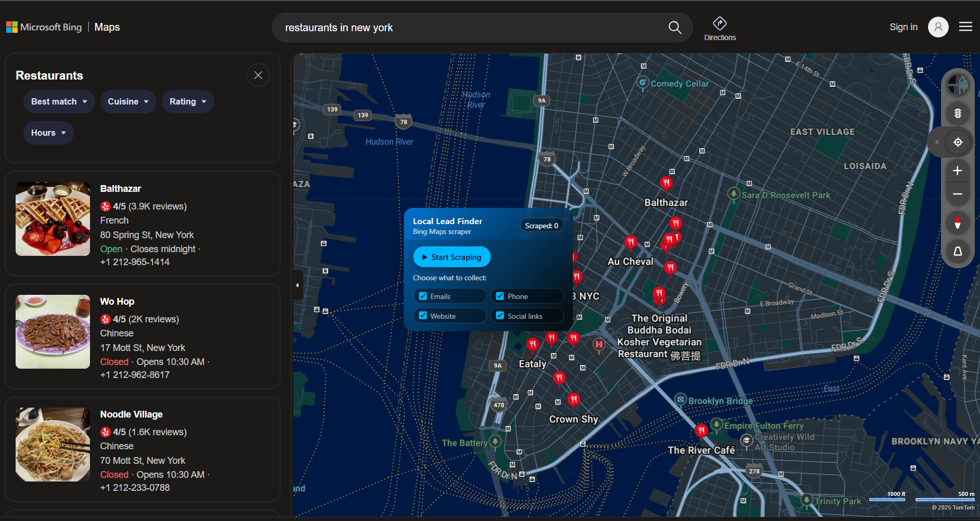
Task: Disable the Social links checkbox
Action: coord(500,316)
